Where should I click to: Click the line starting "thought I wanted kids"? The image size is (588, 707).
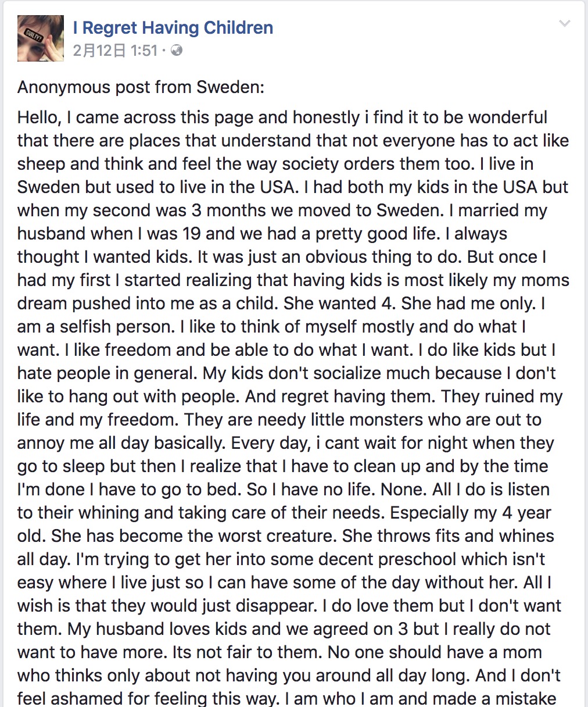(282, 257)
